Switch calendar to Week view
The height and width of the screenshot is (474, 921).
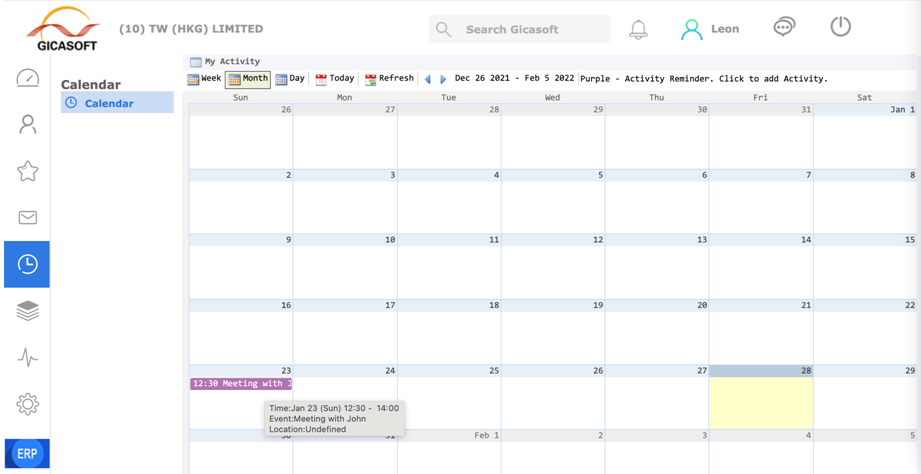(x=204, y=79)
